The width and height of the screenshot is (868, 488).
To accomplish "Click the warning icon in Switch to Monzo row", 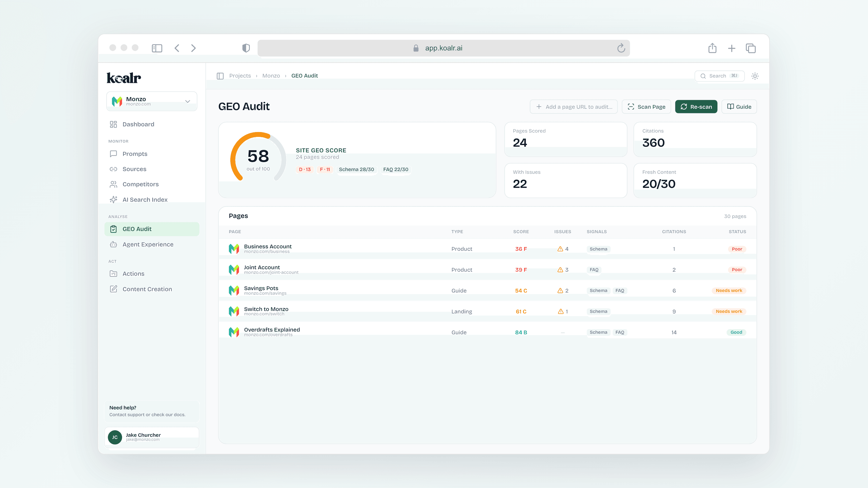I will click(561, 312).
